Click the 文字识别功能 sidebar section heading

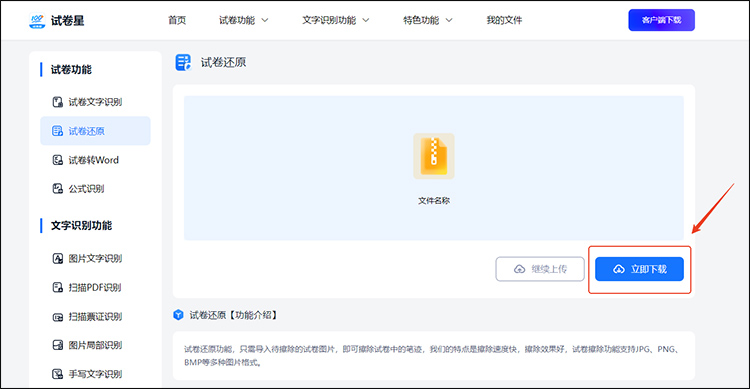pyautogui.click(x=81, y=225)
